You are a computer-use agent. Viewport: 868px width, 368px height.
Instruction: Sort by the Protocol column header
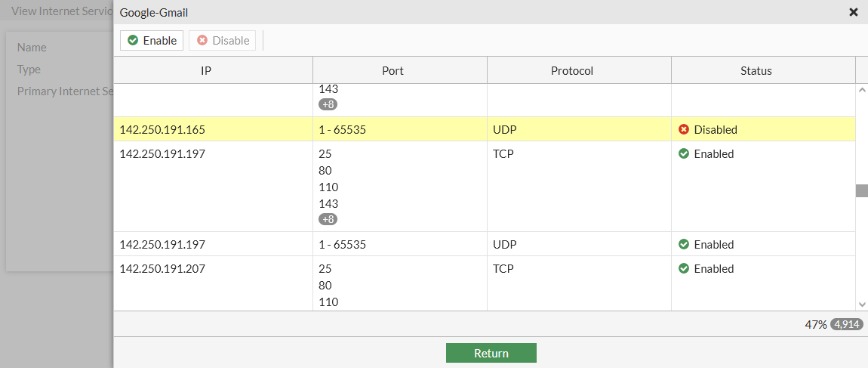point(571,70)
